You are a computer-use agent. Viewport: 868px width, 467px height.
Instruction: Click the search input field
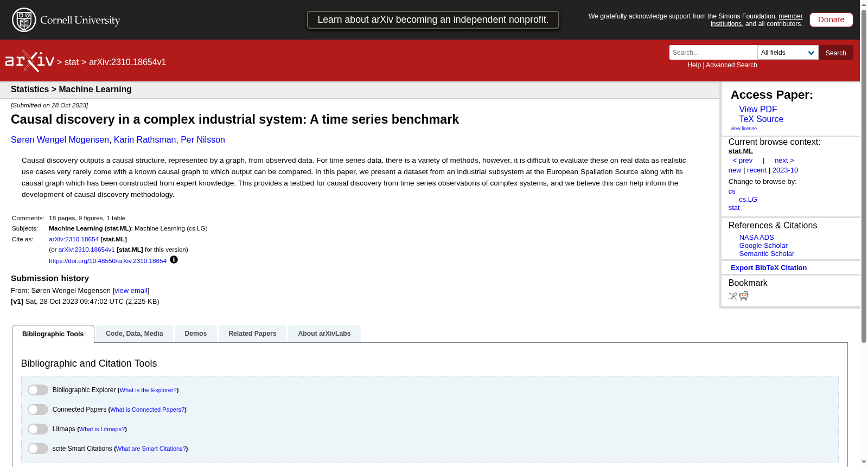click(713, 53)
